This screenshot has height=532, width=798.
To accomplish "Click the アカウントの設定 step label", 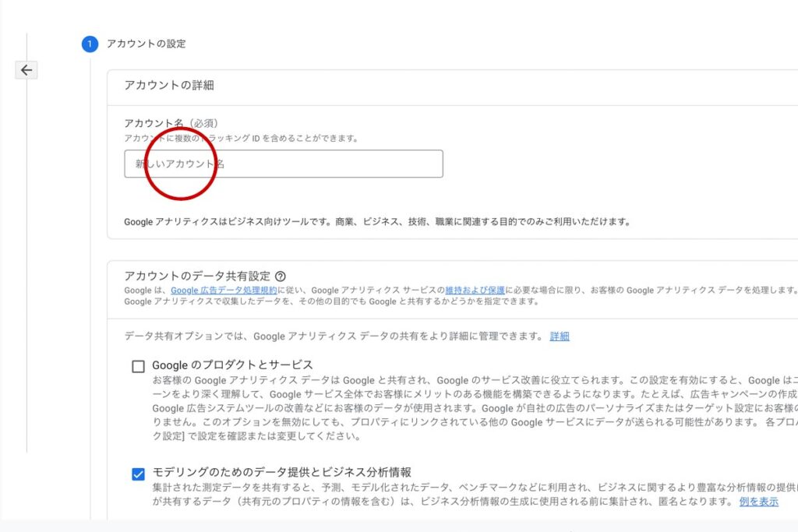I will pyautogui.click(x=146, y=44).
